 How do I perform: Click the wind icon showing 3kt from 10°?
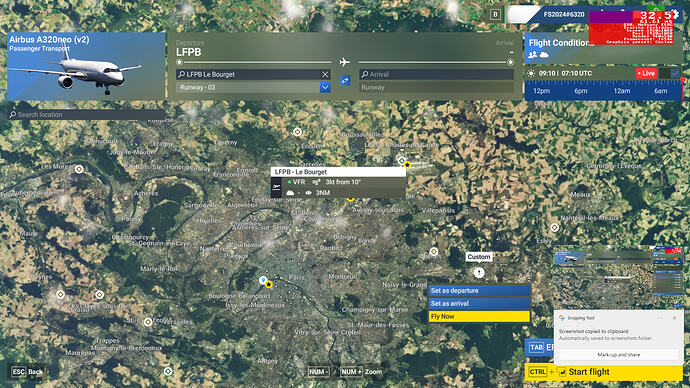(x=316, y=182)
